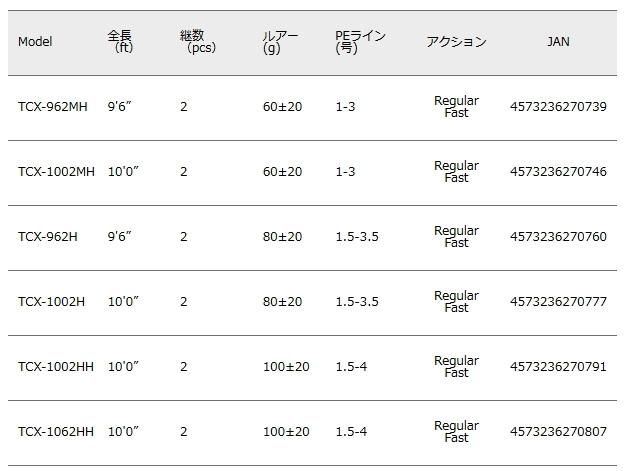
Task: Click JAN code 4573236270807
Action: tap(558, 432)
